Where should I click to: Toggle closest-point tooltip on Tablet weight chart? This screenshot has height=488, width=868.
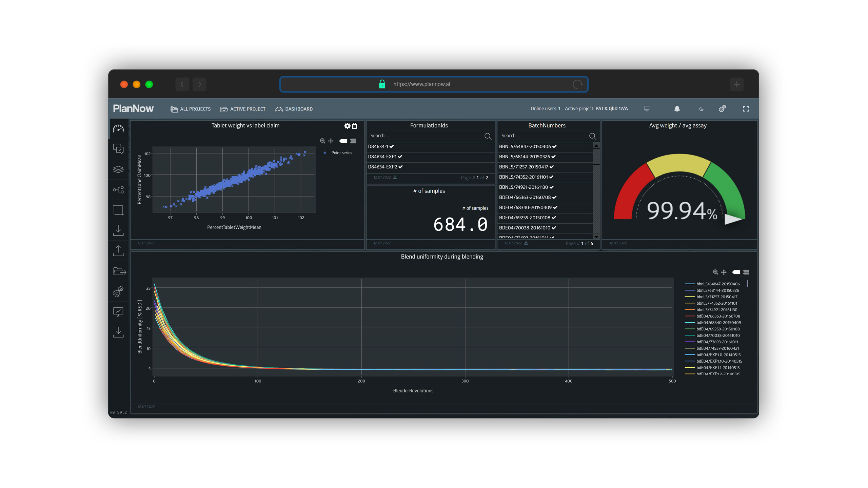coord(343,141)
